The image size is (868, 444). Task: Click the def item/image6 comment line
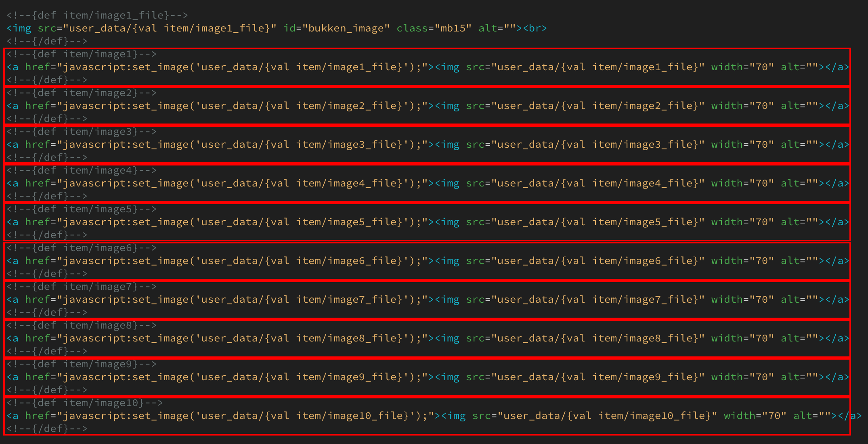pos(82,248)
